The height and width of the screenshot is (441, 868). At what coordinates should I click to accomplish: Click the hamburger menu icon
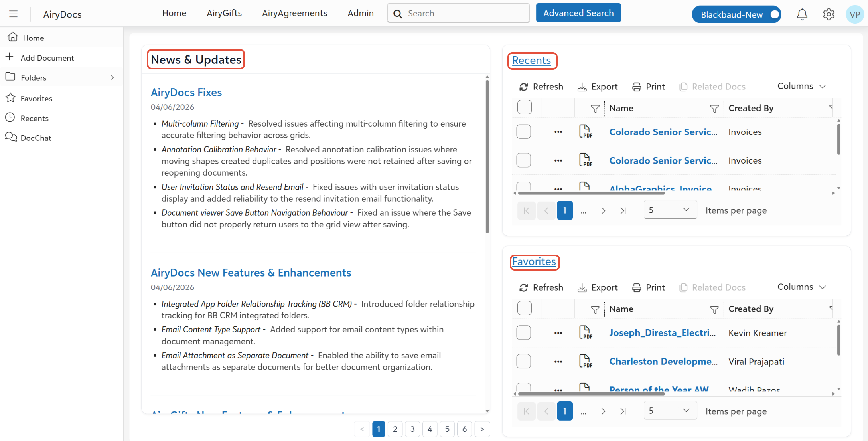(x=14, y=14)
